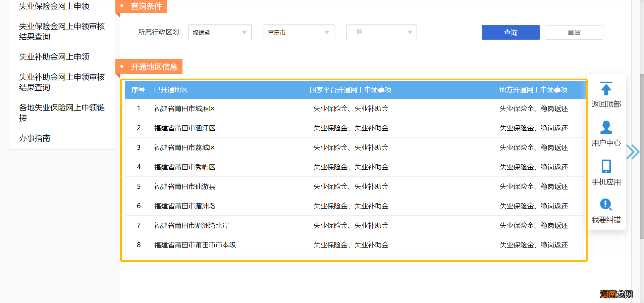Screen dimensions: 644x303
Task: Select 各地失业保险网上申领链接
Action: [62, 113]
